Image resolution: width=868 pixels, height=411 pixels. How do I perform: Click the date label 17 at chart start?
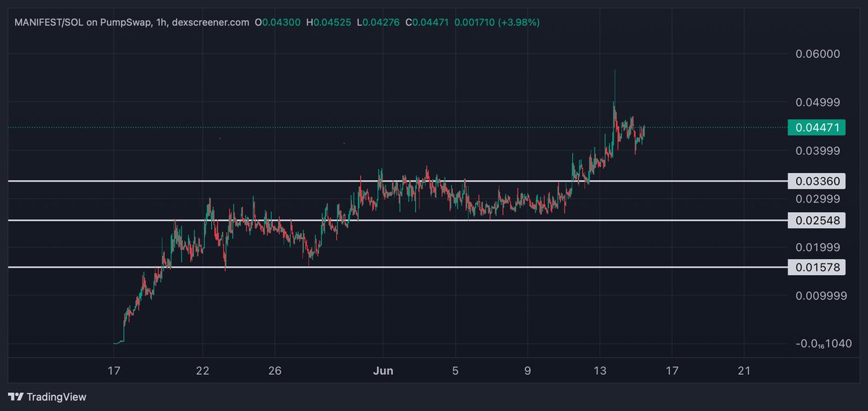(x=114, y=370)
